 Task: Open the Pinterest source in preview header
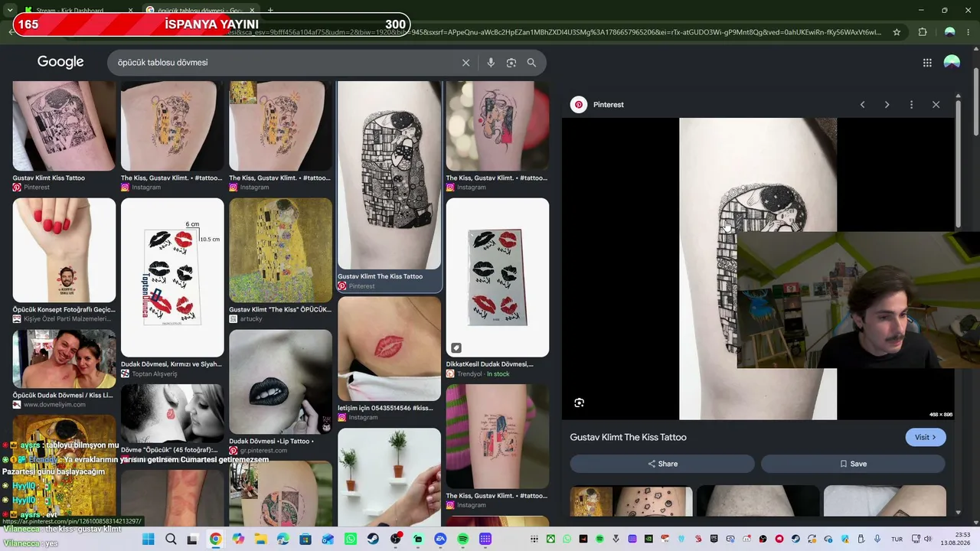598,105
